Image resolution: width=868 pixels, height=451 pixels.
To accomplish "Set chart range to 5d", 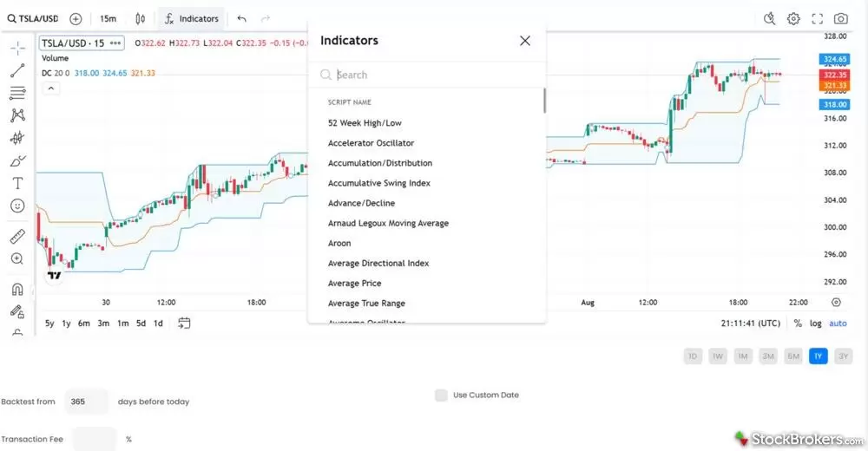I will point(141,324).
